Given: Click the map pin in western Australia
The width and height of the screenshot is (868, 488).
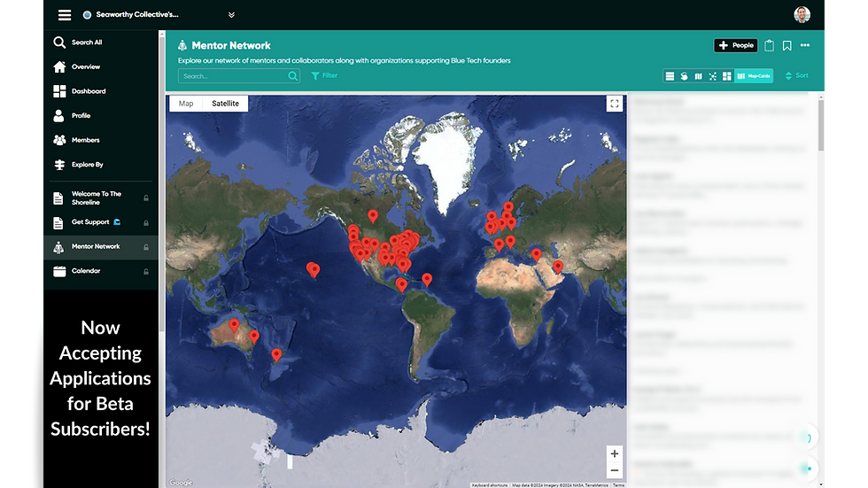Looking at the screenshot, I should coord(234,325).
